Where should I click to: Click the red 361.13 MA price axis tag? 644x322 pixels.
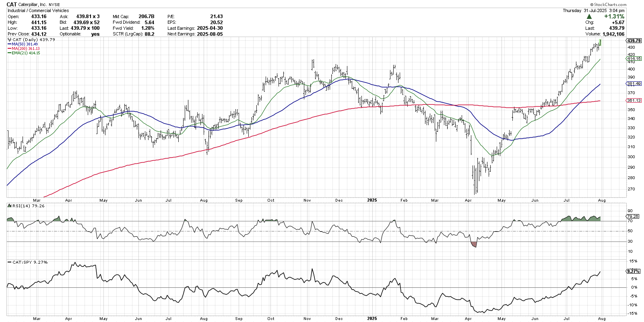tap(634, 100)
